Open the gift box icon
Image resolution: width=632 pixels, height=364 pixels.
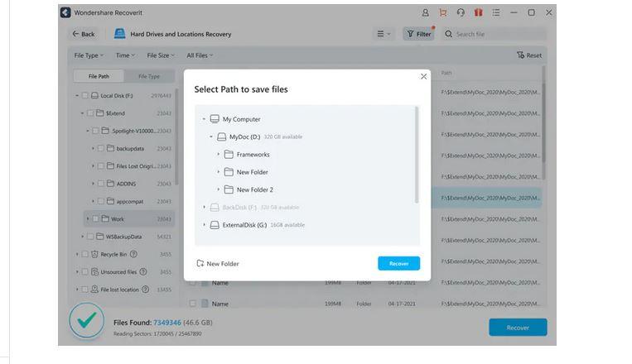(x=479, y=13)
